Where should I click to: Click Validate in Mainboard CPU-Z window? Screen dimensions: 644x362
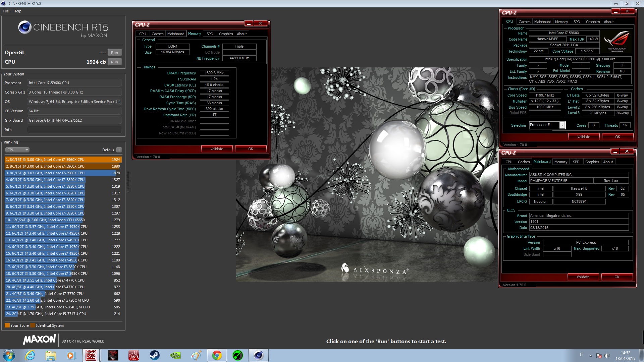(583, 277)
